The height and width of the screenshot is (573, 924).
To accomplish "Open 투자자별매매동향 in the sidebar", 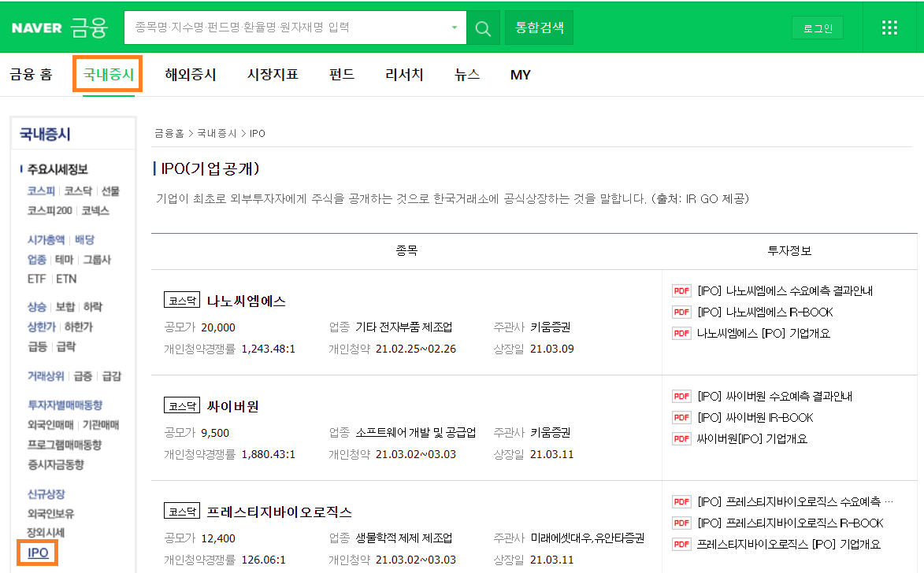I will tap(65, 405).
